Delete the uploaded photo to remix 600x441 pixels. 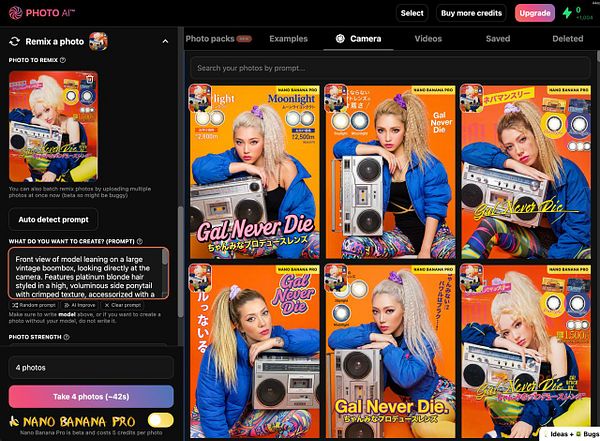click(89, 79)
